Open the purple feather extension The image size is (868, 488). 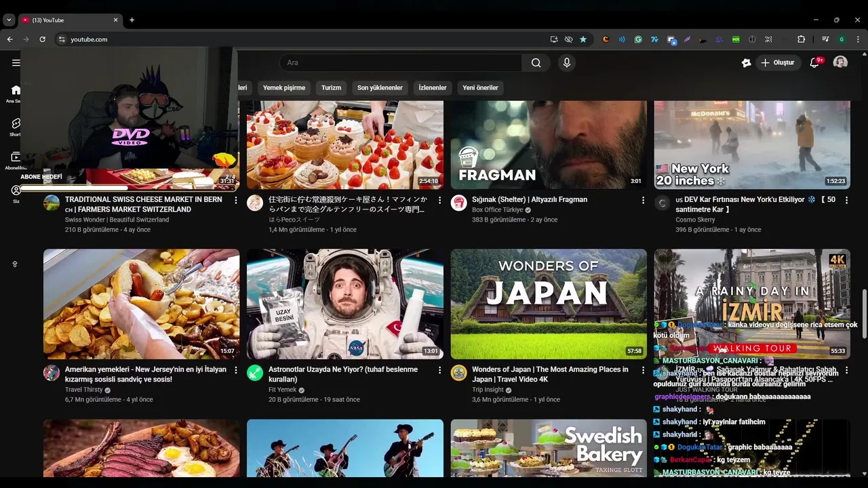pos(687,39)
